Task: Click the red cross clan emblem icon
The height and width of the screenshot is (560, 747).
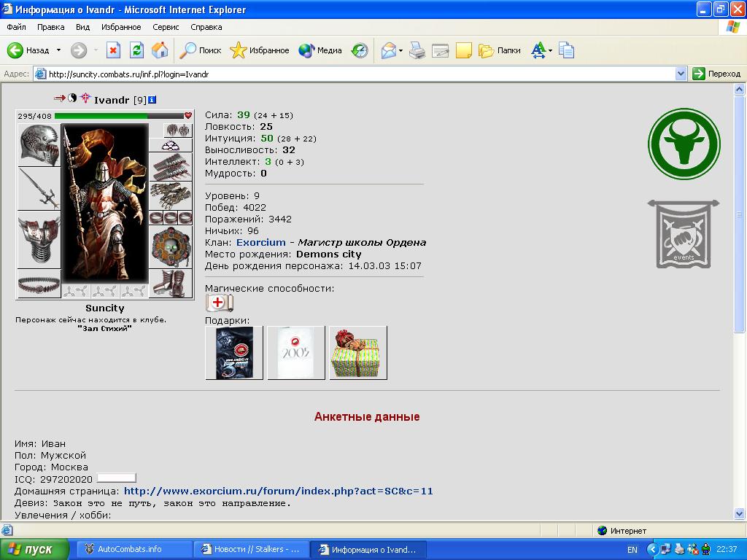Action: pos(85,98)
